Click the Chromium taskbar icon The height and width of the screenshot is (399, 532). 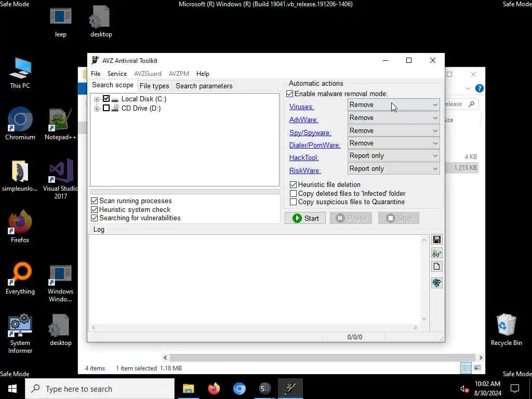point(239,389)
